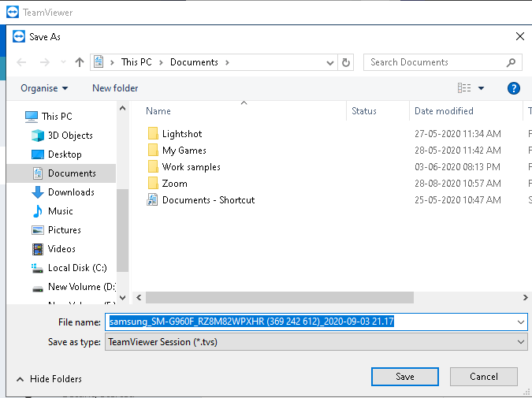Click This PC in the address path
Screen dimensions: 532x398
coord(136,62)
